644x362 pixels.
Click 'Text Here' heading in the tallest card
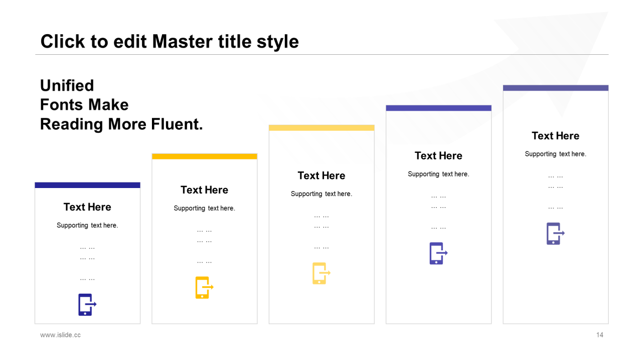coord(555,136)
